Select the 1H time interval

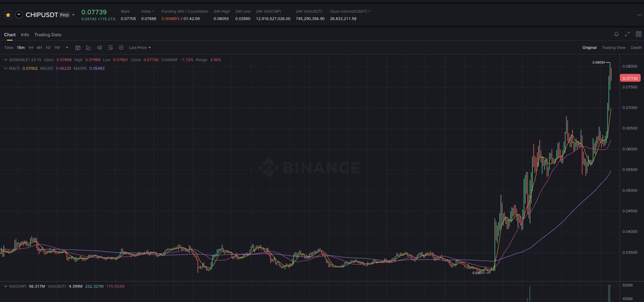click(31, 48)
